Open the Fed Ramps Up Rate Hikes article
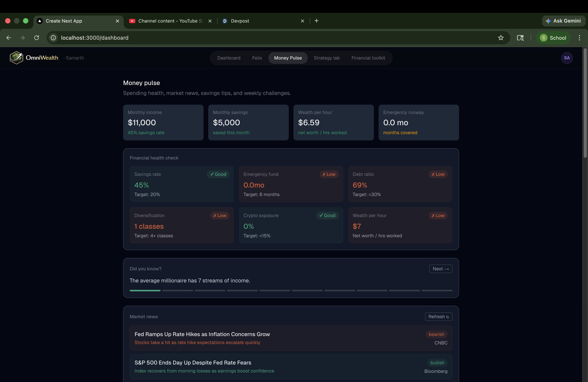This screenshot has height=382, width=588. [202, 334]
